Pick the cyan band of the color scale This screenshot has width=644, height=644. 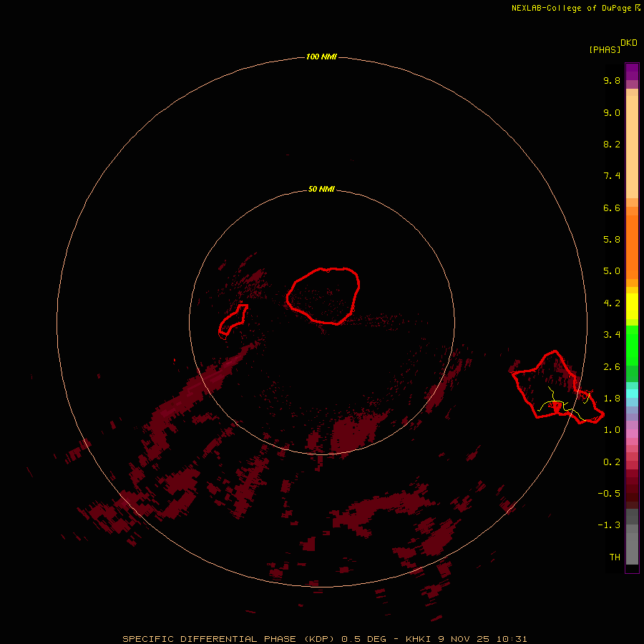pos(632,394)
